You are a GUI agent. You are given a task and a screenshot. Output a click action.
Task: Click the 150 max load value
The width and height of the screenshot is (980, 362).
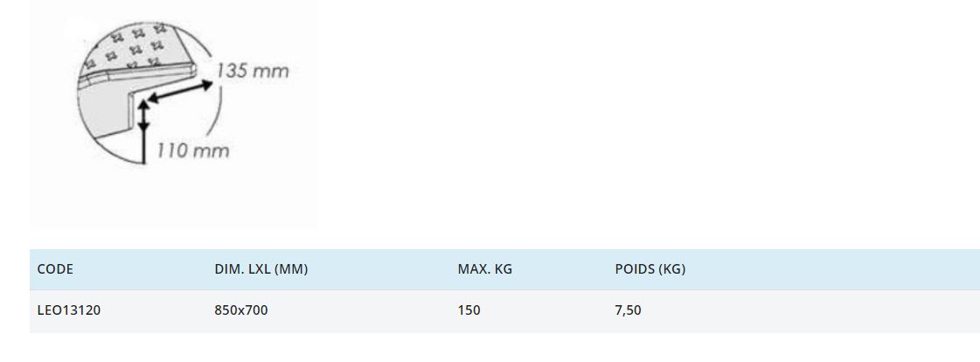[469, 310]
